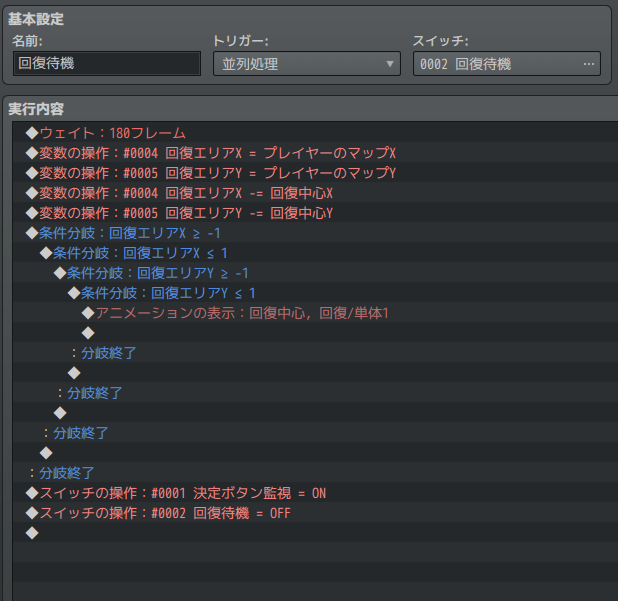This screenshot has height=601, width=618.
Task: Select 条件分岐：回復エリアX ≥ -1 line
Action: tap(315, 233)
